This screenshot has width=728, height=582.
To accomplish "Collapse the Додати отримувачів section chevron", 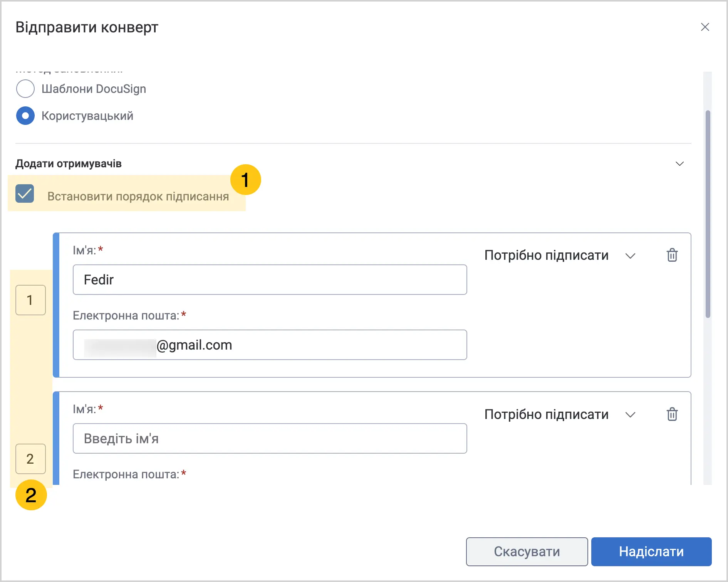I will coord(680,164).
